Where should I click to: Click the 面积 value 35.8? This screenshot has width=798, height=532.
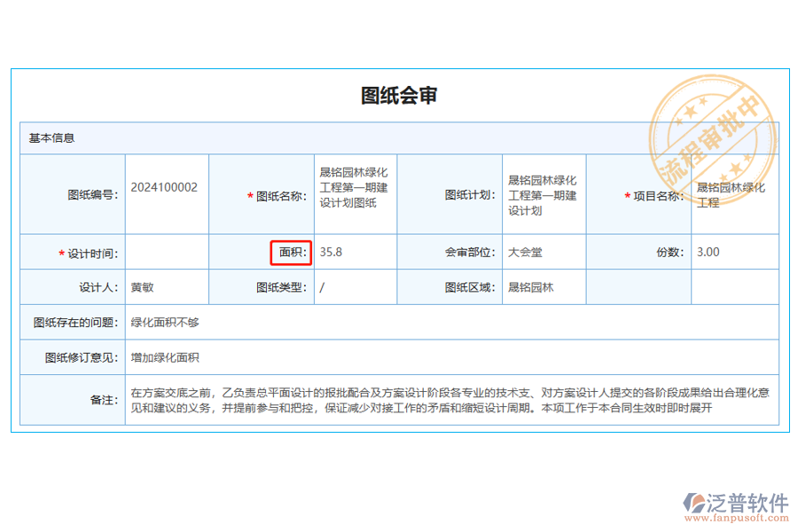click(x=328, y=252)
